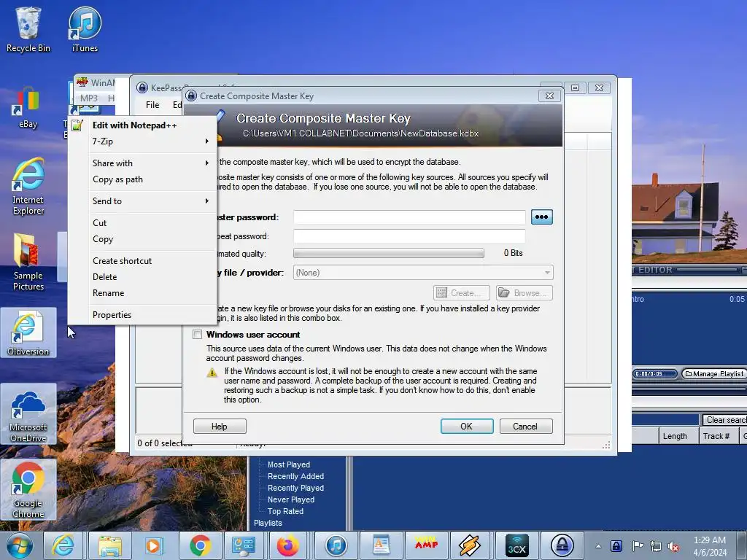
Task: Switch to Winamp lightning bolt taskbar icon
Action: click(469, 545)
